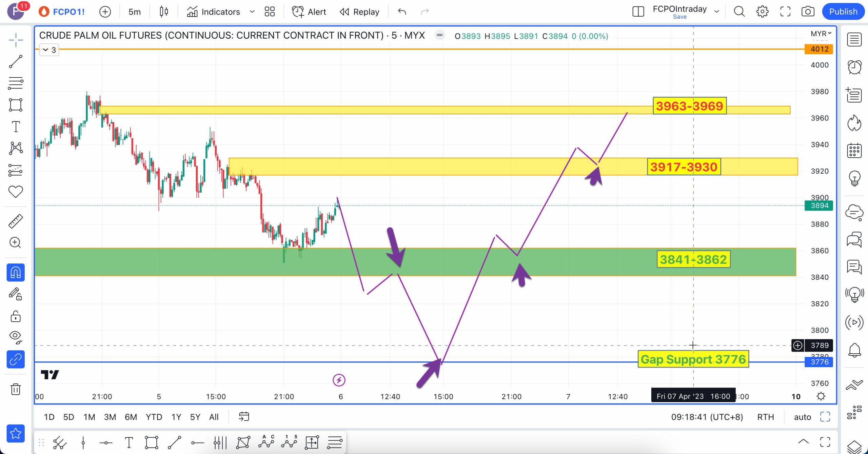Open the measure ruler tool
The width and height of the screenshot is (868, 454).
[x=16, y=221]
